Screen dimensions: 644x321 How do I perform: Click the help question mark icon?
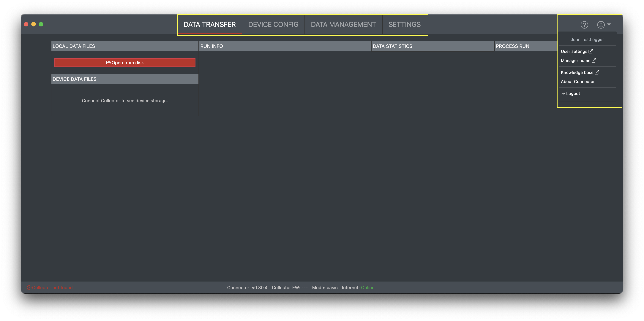point(584,25)
